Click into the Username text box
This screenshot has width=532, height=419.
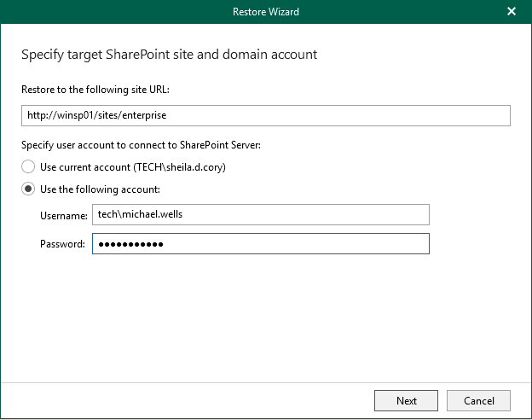[260, 214]
